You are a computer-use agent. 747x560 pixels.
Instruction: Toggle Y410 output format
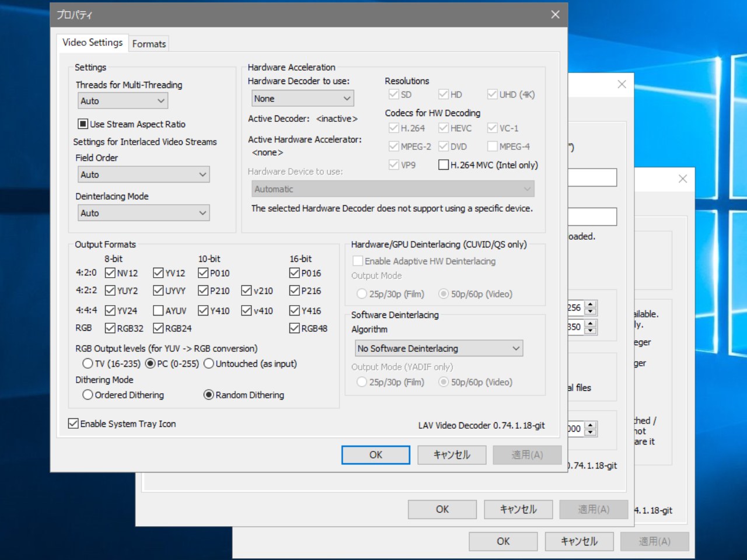coord(203,310)
